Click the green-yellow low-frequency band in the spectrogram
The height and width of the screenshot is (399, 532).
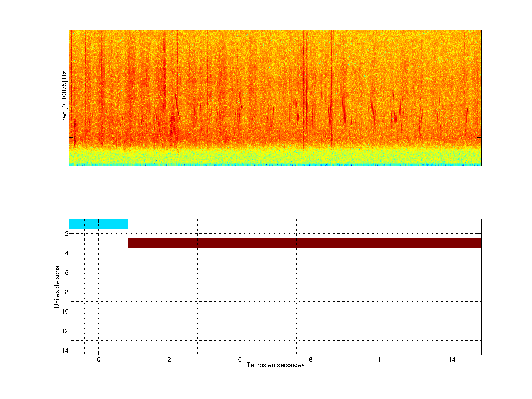click(x=275, y=156)
